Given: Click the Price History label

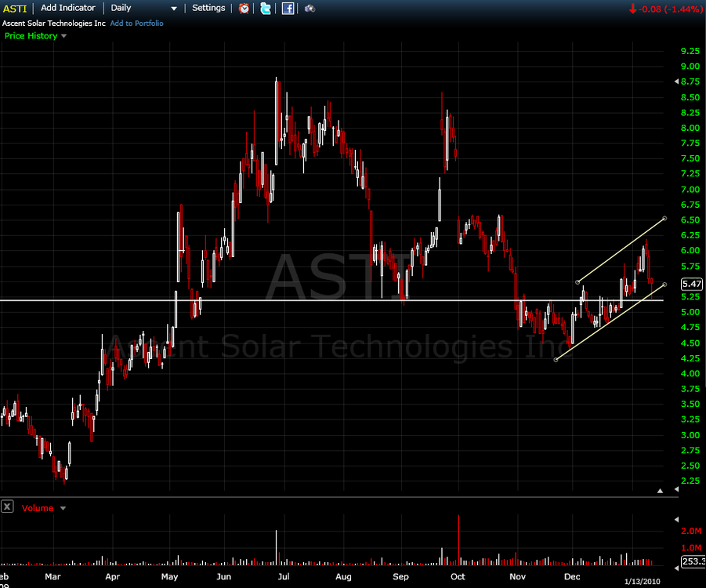Looking at the screenshot, I should point(31,35).
